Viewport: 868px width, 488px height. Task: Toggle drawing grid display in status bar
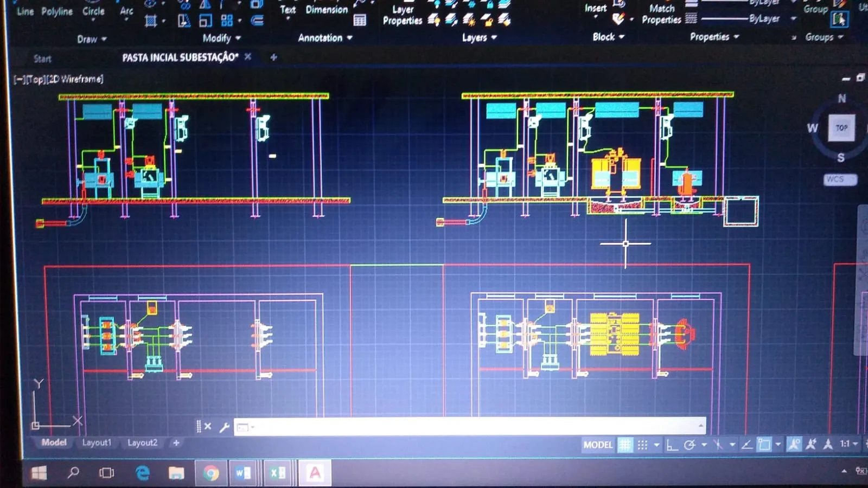(625, 445)
